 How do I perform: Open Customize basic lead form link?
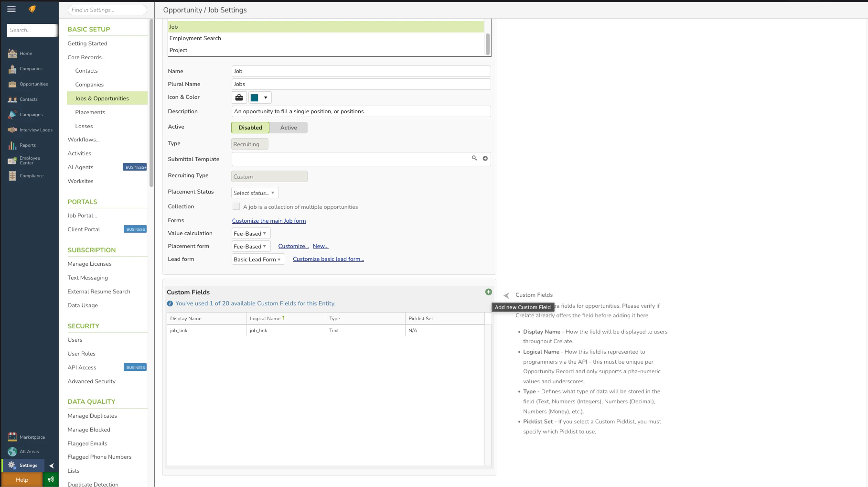pos(328,259)
